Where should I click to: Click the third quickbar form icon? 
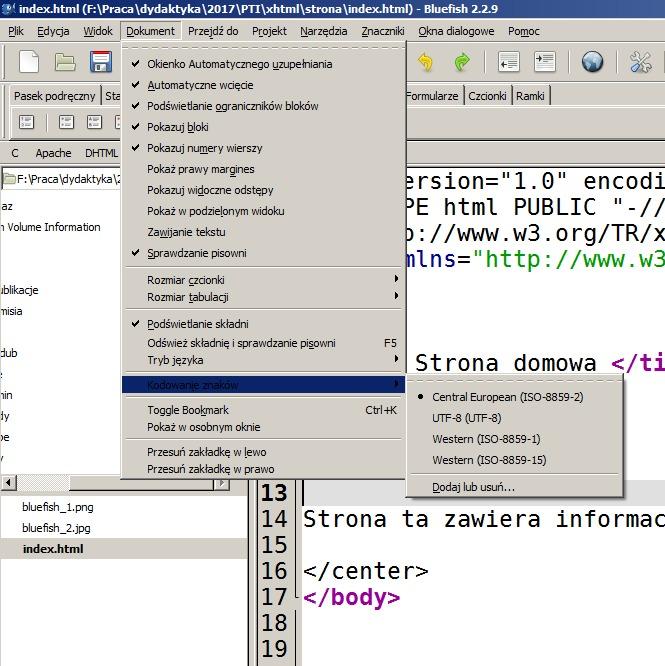(94, 122)
